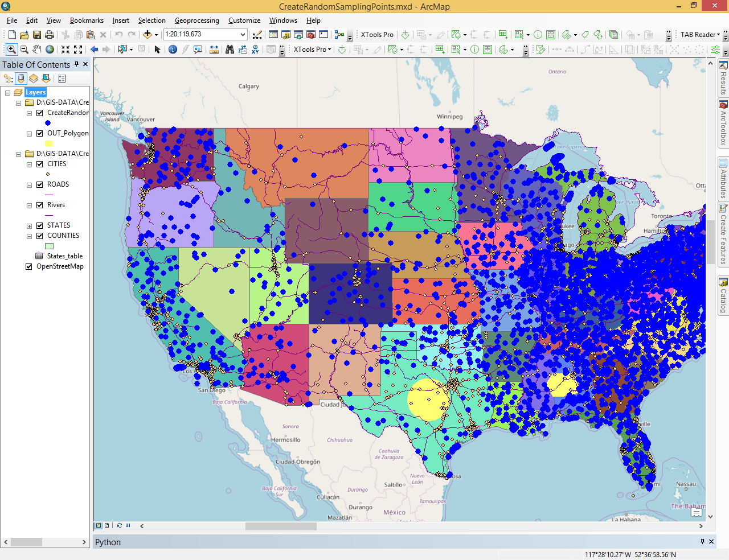Click the COUNTIES green symbol swatch
The image size is (729, 560).
point(50,246)
